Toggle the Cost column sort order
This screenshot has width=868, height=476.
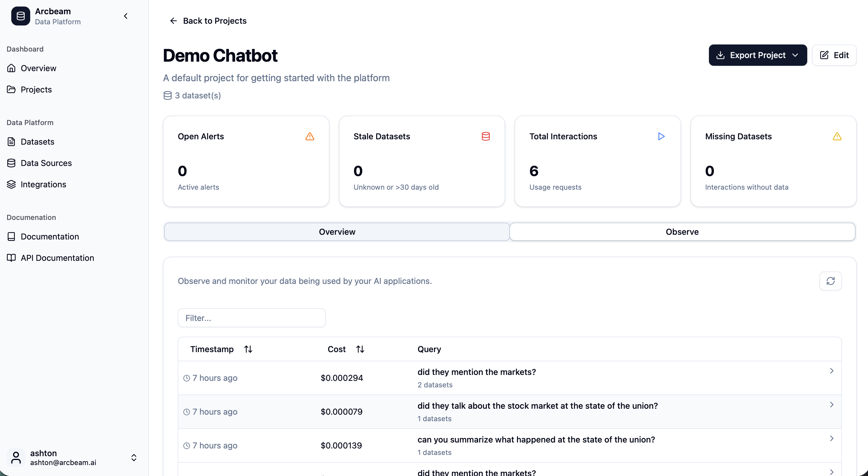(360, 349)
